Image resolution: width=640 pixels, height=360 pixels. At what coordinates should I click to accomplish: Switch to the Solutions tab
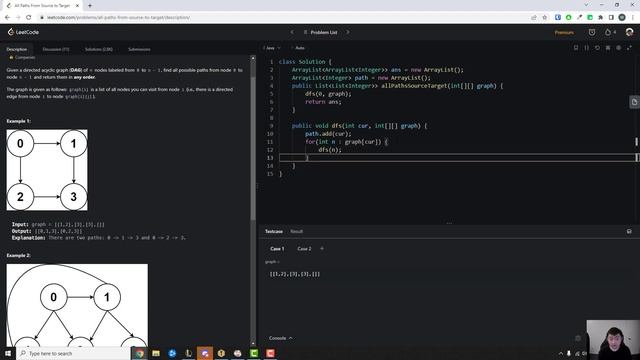click(99, 49)
